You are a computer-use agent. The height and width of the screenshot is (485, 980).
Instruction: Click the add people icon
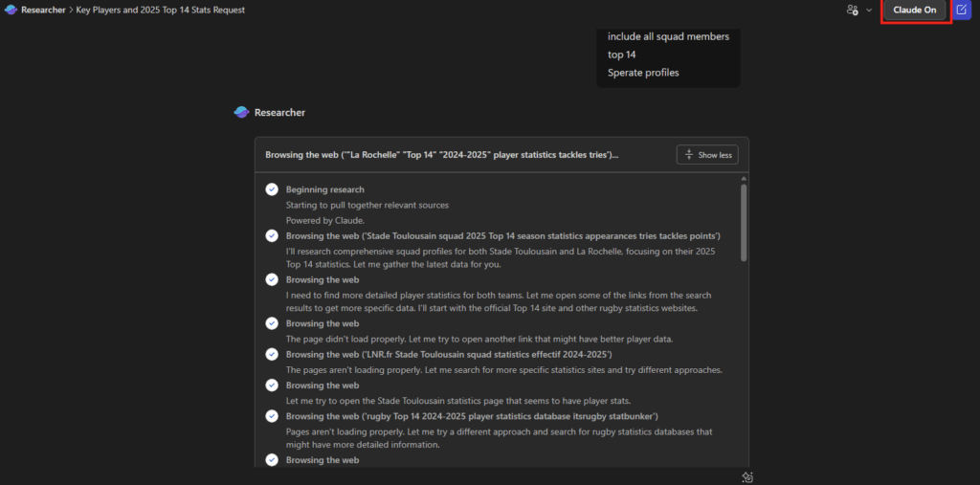click(852, 11)
